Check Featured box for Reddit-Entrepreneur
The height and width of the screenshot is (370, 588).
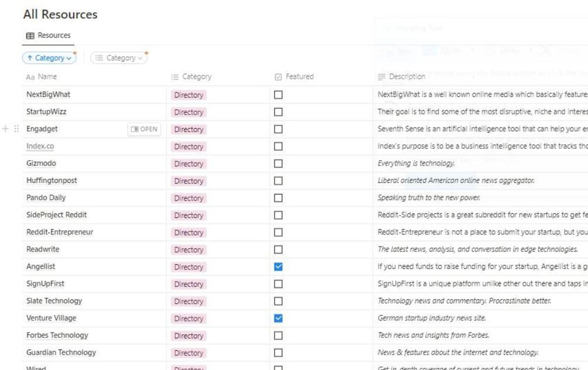pyautogui.click(x=278, y=233)
